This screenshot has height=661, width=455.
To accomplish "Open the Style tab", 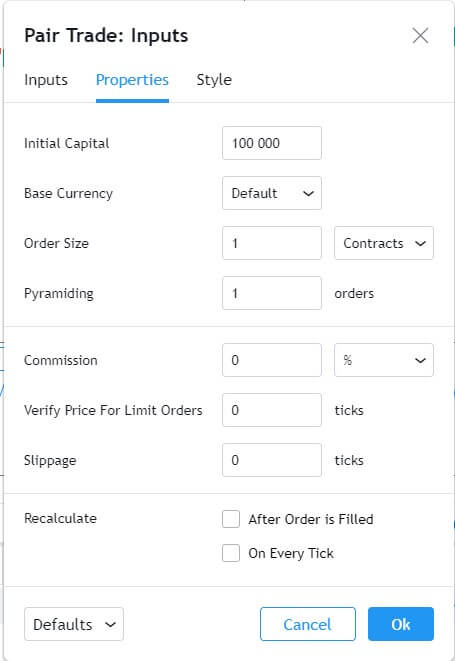I will (x=214, y=80).
